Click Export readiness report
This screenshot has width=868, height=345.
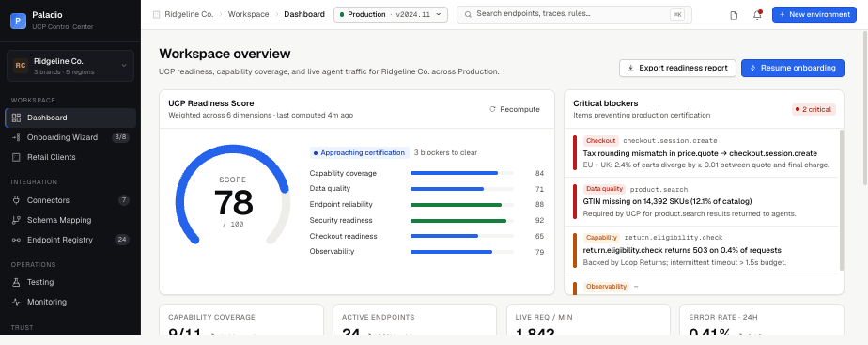[677, 68]
